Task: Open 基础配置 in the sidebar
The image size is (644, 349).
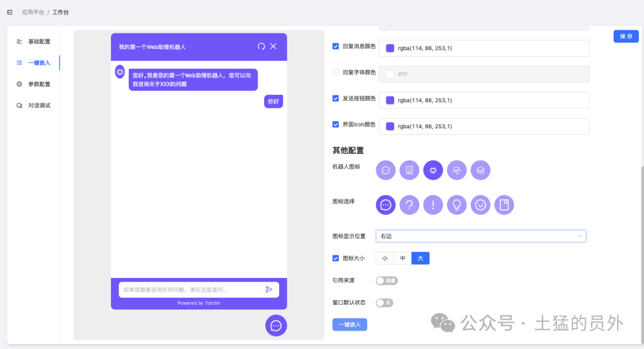Action: pyautogui.click(x=33, y=42)
